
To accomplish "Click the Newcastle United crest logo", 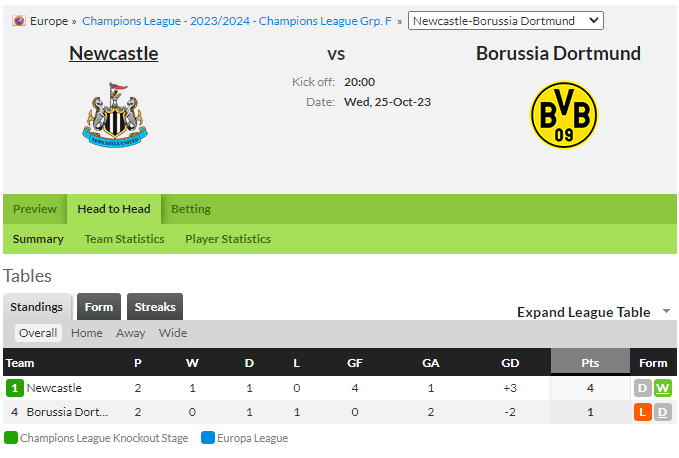I will click(x=115, y=115).
